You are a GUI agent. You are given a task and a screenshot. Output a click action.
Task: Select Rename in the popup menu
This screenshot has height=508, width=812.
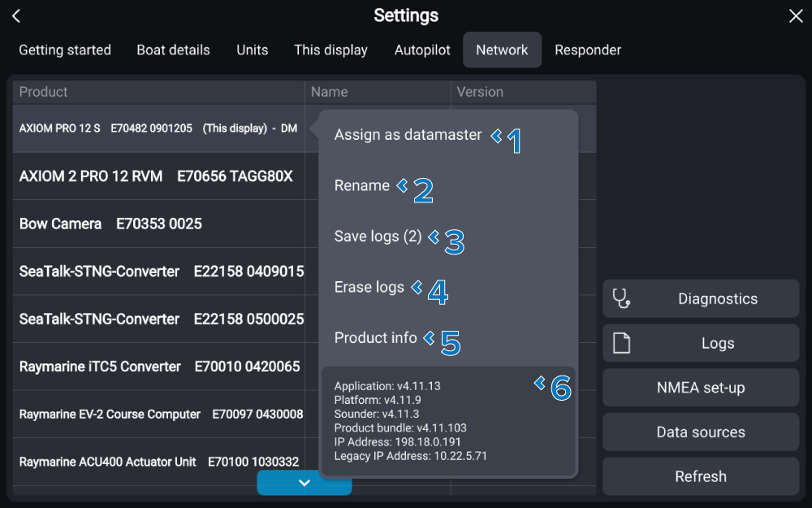click(x=362, y=186)
